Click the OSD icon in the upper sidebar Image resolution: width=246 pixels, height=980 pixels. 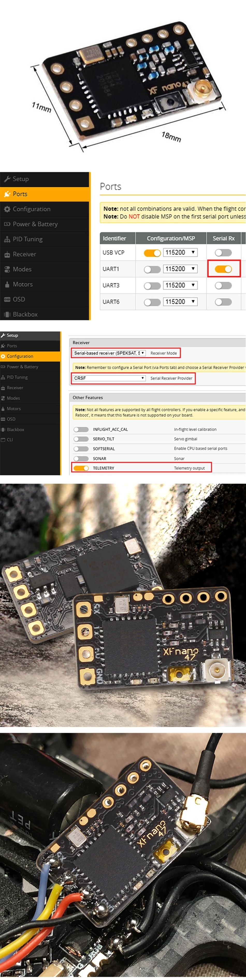7,299
